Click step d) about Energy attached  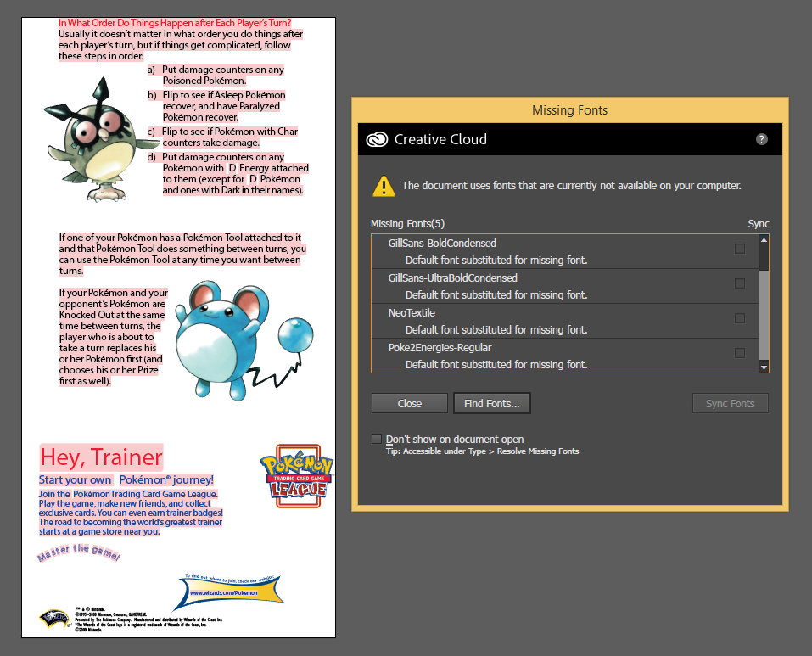pos(228,173)
